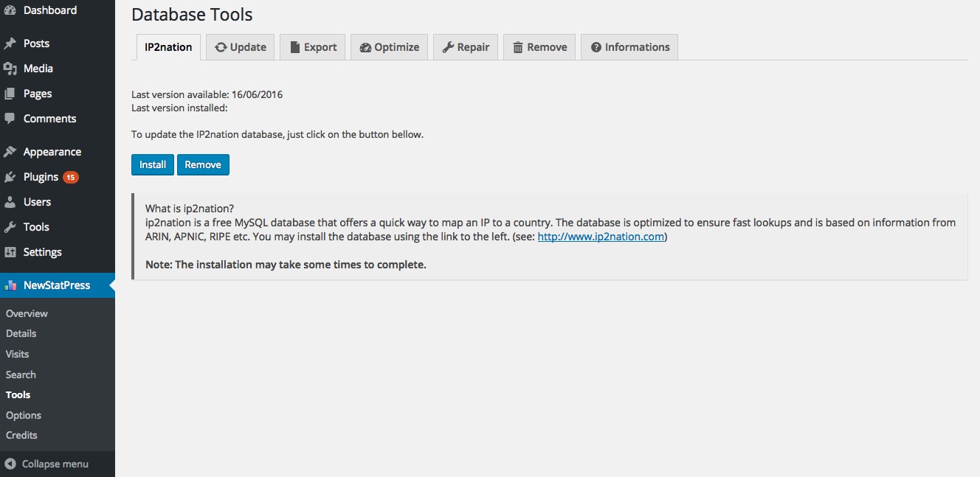
Task: Select the Optimize tab
Action: pos(389,47)
